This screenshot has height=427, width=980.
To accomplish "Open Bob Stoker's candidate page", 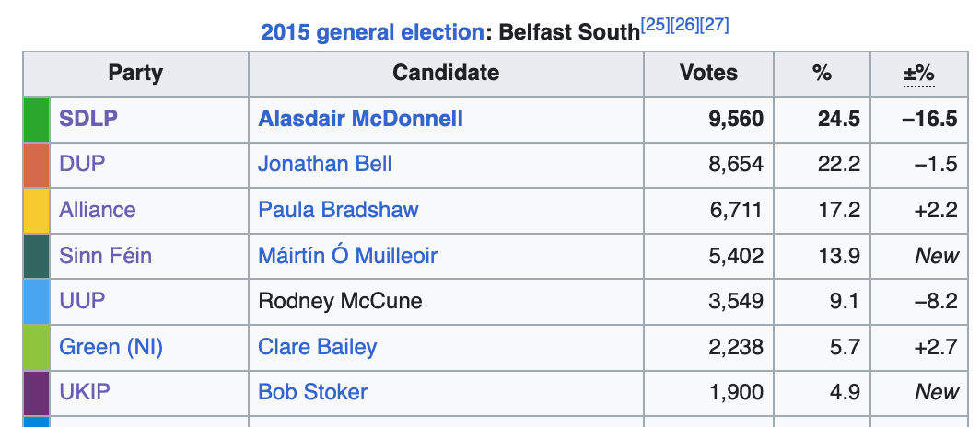I will point(312,392).
